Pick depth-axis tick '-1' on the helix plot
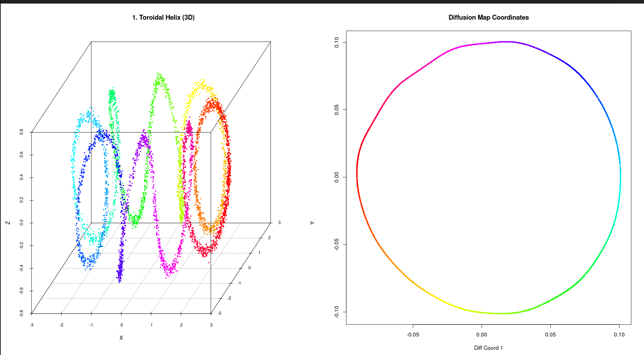The width and height of the screenshot is (644, 355). (239, 283)
